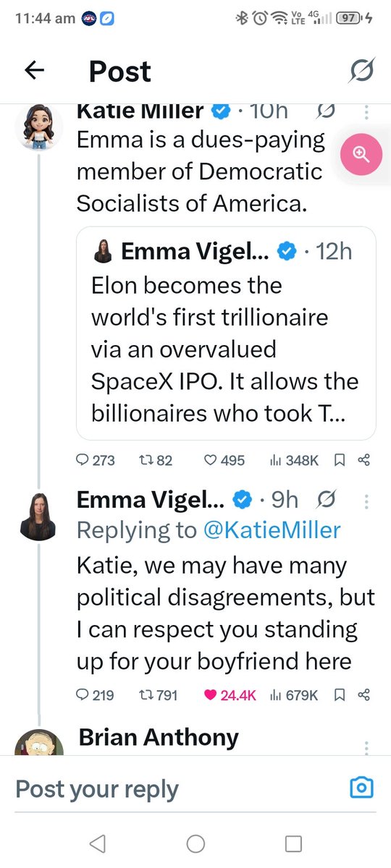Tap Android home navigation button
Viewport: 391px width, 868px height.
tap(195, 843)
